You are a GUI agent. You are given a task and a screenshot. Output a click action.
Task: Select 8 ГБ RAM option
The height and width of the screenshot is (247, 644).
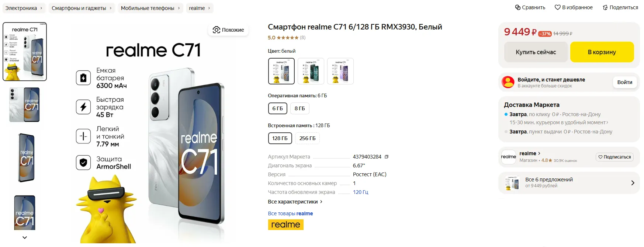[300, 108]
